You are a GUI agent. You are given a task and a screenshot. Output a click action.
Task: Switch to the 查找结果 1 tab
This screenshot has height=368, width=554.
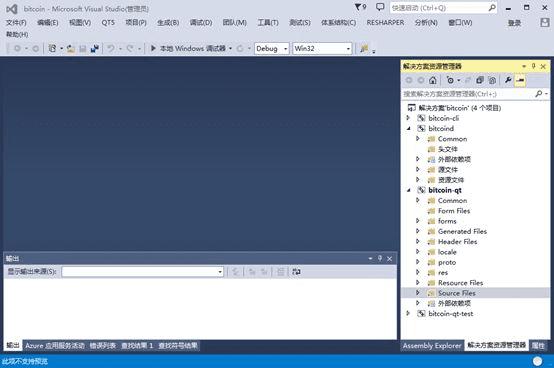point(137,346)
